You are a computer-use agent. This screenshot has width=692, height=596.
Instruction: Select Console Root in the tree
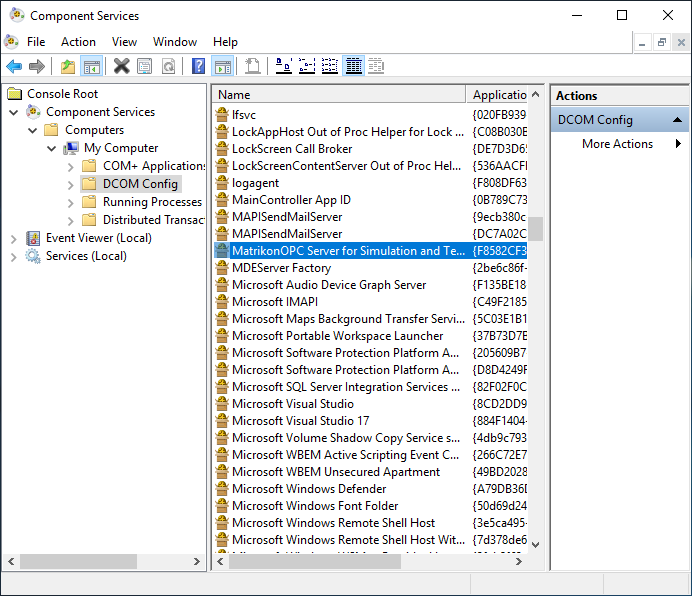tap(62, 94)
